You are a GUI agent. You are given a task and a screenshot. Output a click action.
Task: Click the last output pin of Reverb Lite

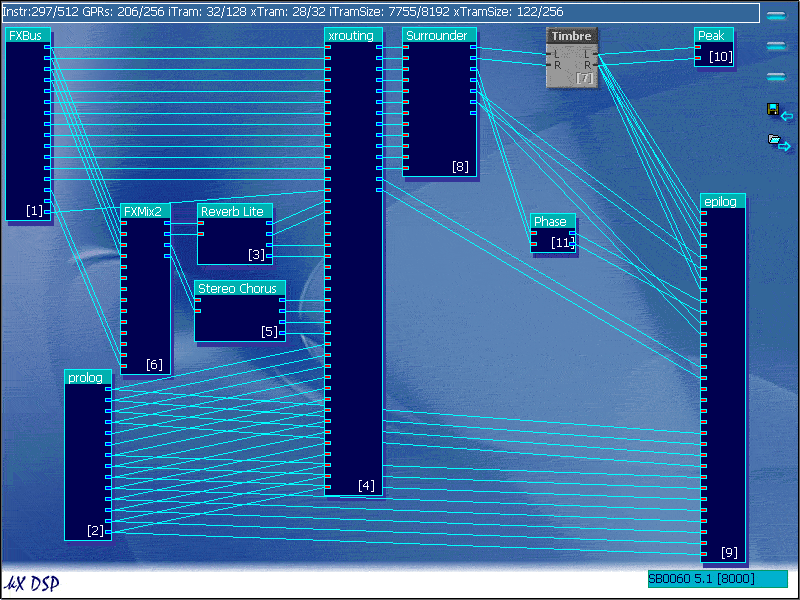pos(269,256)
